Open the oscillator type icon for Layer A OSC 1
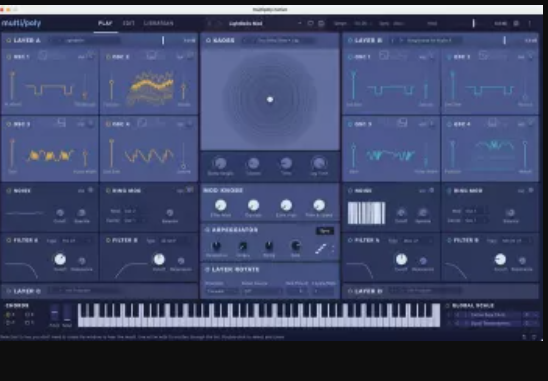The height and width of the screenshot is (381, 548). (x=43, y=55)
